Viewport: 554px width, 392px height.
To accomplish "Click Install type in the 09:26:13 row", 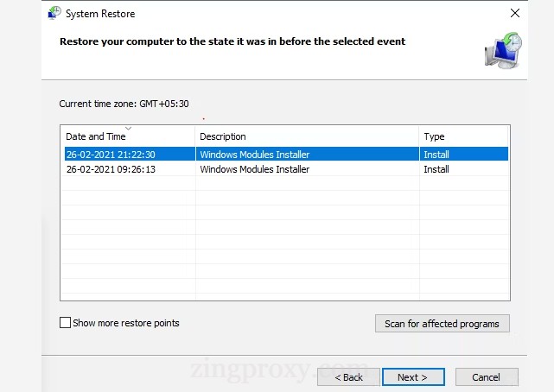I will coord(436,169).
